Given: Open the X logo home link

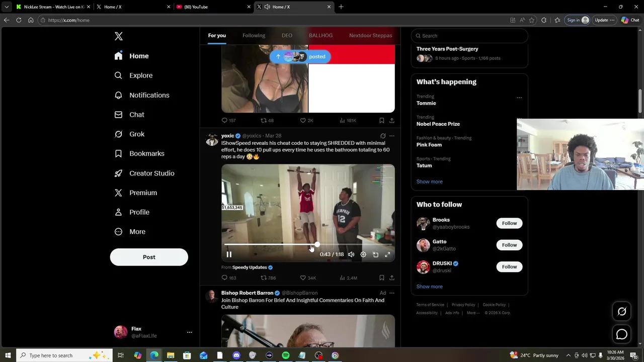Looking at the screenshot, I should [x=119, y=36].
